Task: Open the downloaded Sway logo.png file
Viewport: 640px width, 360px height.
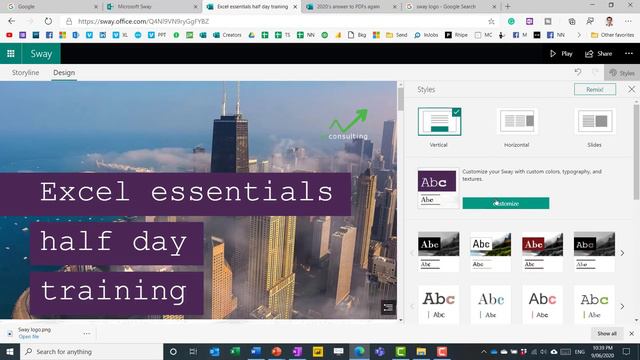Action: point(29,337)
